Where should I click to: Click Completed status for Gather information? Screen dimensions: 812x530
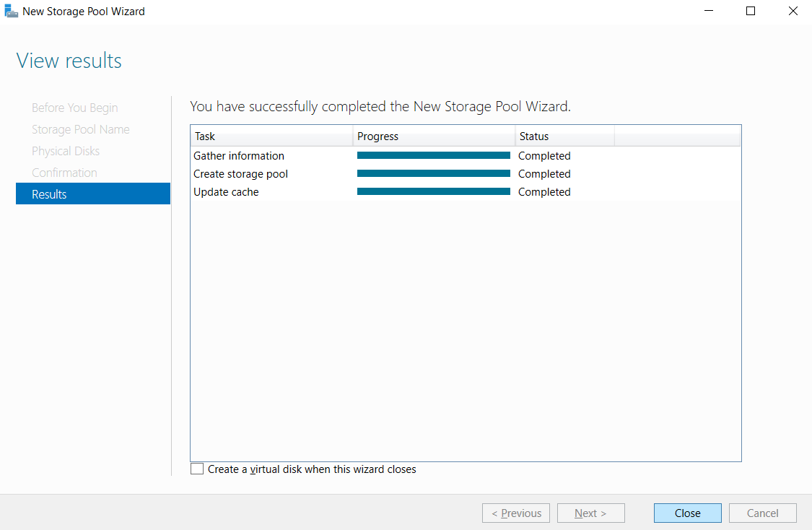coord(544,155)
